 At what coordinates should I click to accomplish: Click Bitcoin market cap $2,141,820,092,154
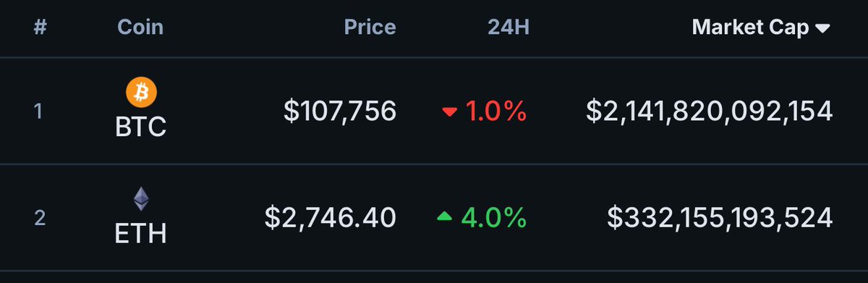point(710,111)
